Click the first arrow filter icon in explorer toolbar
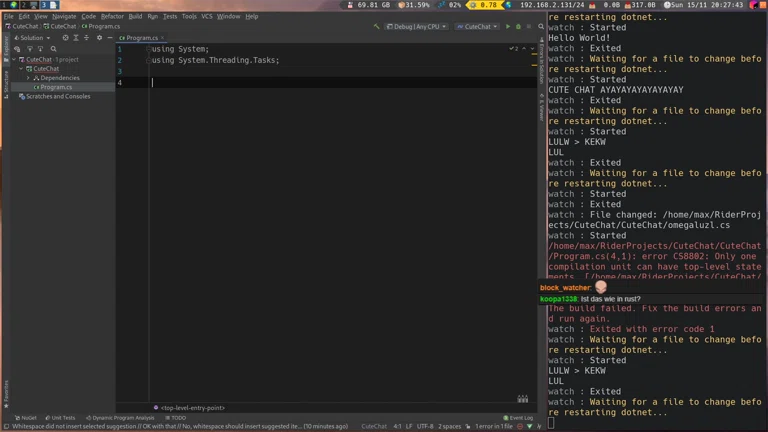Viewport: 768px width, 432px height. point(30,49)
